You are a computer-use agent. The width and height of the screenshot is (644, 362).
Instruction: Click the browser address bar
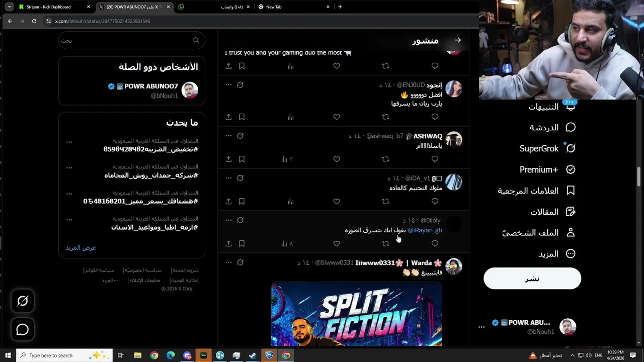click(259, 21)
